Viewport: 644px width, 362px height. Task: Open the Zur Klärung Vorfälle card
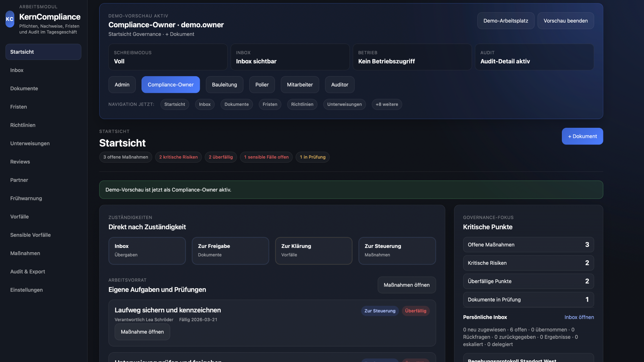(313, 250)
